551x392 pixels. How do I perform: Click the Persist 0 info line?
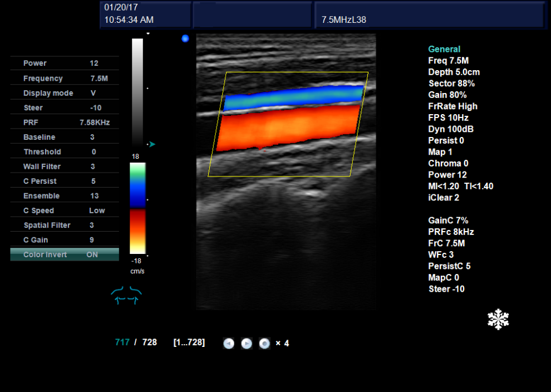[446, 141]
